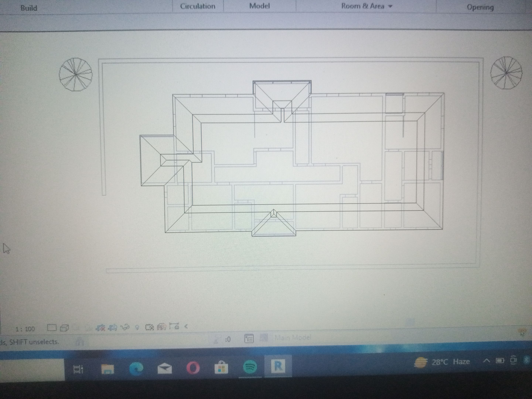Click the Opening panel label
This screenshot has height=399, width=532.
[x=480, y=7]
